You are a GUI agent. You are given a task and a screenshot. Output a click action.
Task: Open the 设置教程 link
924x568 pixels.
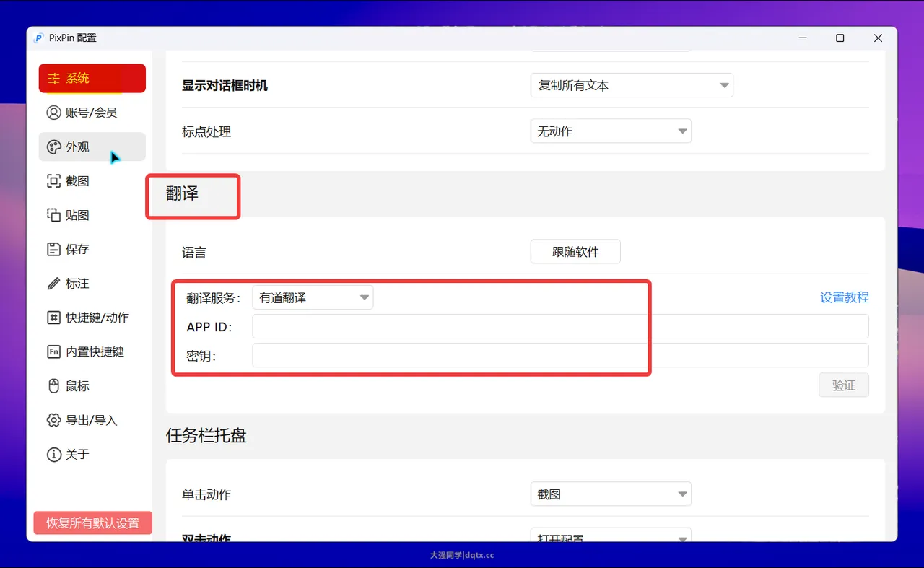844,297
